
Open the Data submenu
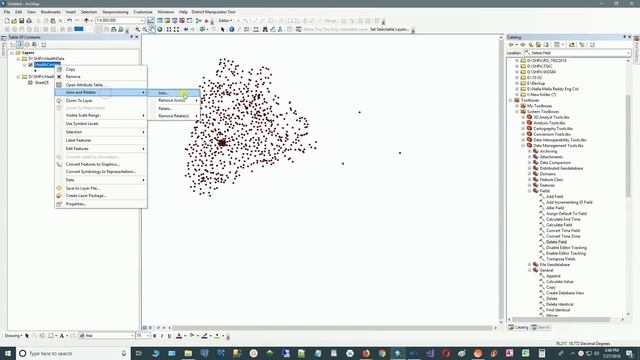tap(101, 180)
